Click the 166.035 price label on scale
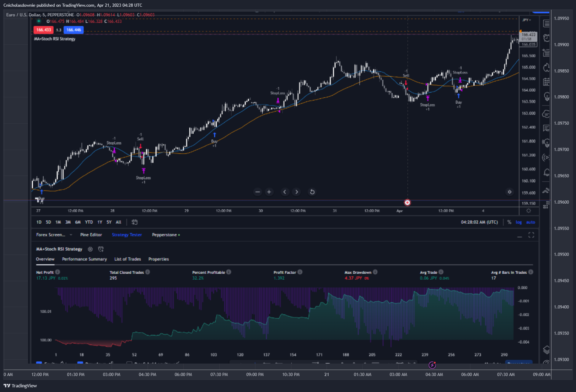This screenshot has width=576, height=392. 528,44
